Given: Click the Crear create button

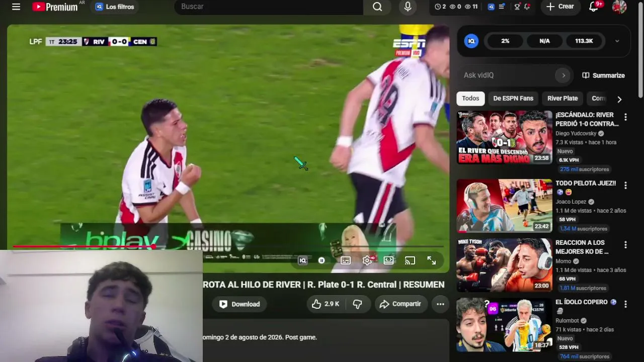Looking at the screenshot, I should click(560, 7).
